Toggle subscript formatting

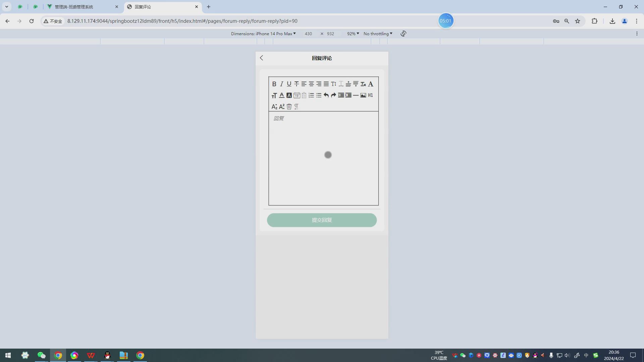click(x=274, y=107)
